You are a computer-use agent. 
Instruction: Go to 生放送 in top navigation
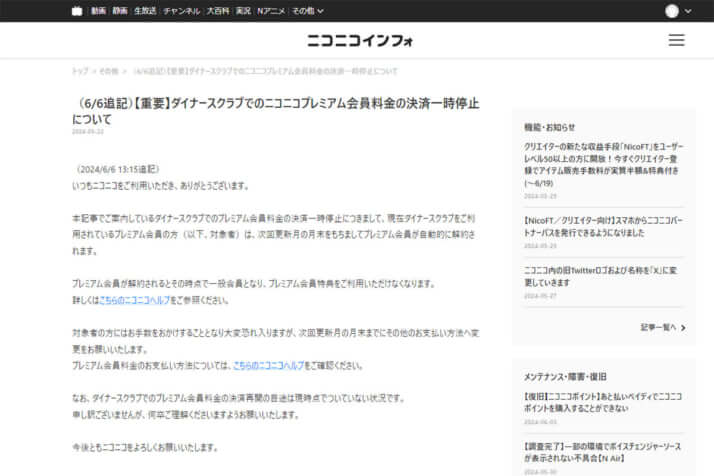[145, 11]
